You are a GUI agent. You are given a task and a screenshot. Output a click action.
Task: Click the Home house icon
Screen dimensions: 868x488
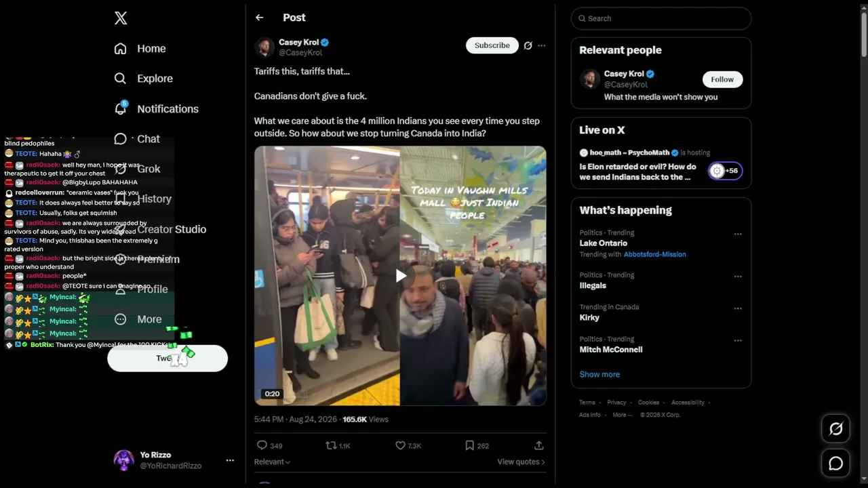121,49
